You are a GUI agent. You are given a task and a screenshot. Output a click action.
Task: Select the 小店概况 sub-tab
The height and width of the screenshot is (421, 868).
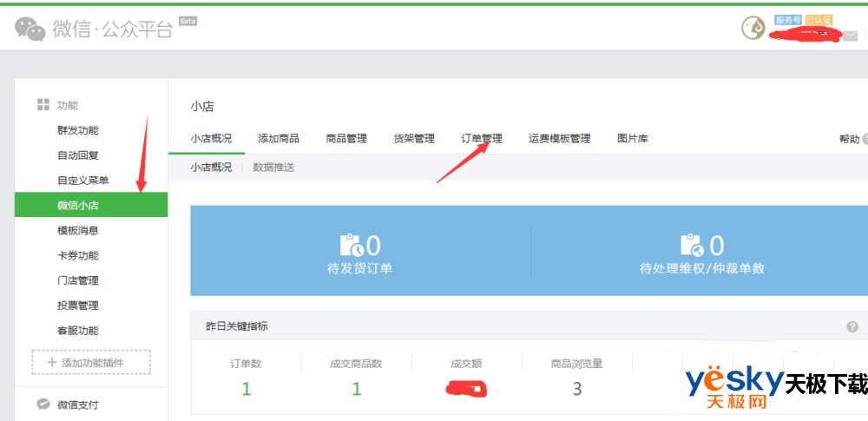[211, 168]
